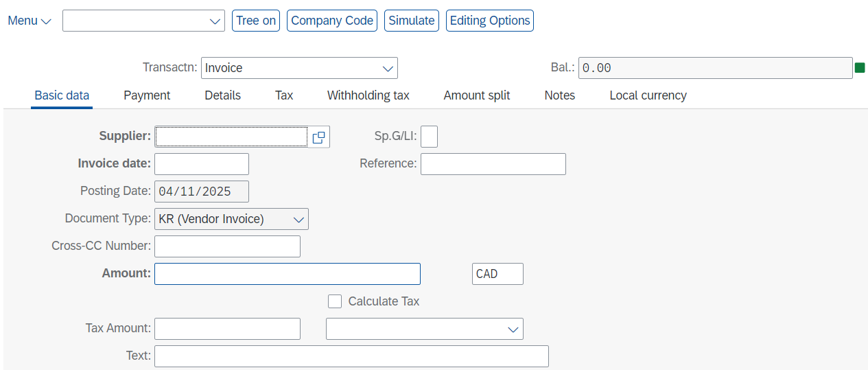Open the Document Type dropdown
This screenshot has height=370, width=868.
(x=299, y=219)
